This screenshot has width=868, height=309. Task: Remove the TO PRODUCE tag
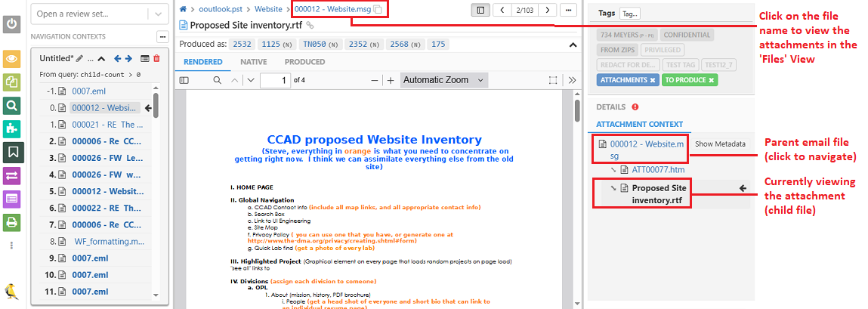pyautogui.click(x=712, y=80)
